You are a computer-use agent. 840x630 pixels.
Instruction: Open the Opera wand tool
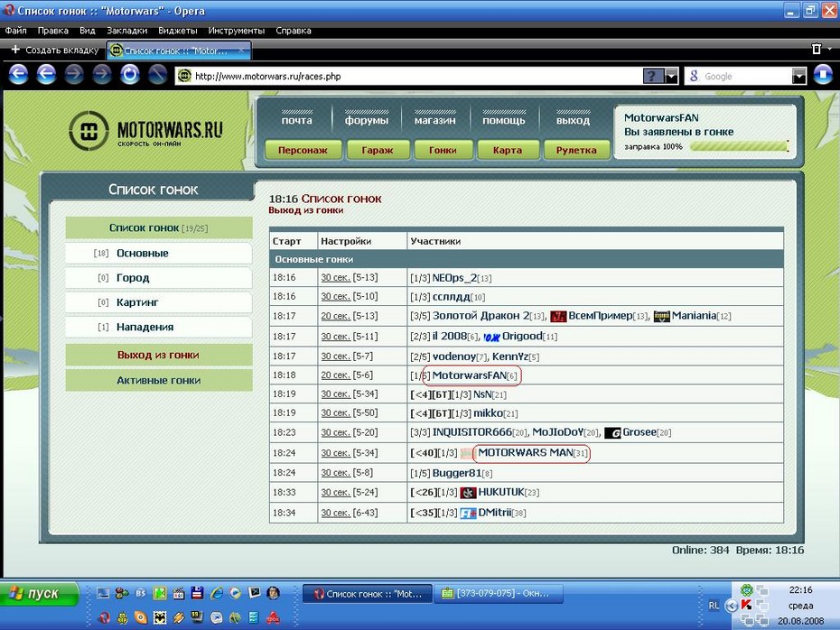157,74
